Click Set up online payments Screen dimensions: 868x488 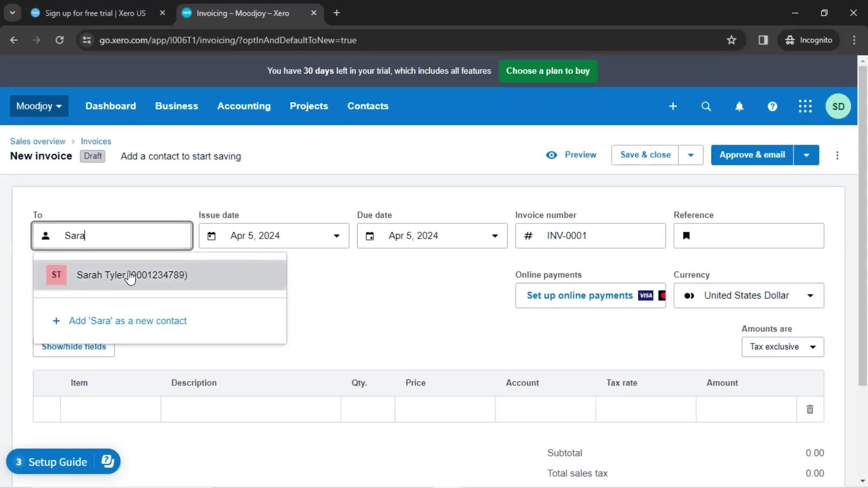pos(590,296)
